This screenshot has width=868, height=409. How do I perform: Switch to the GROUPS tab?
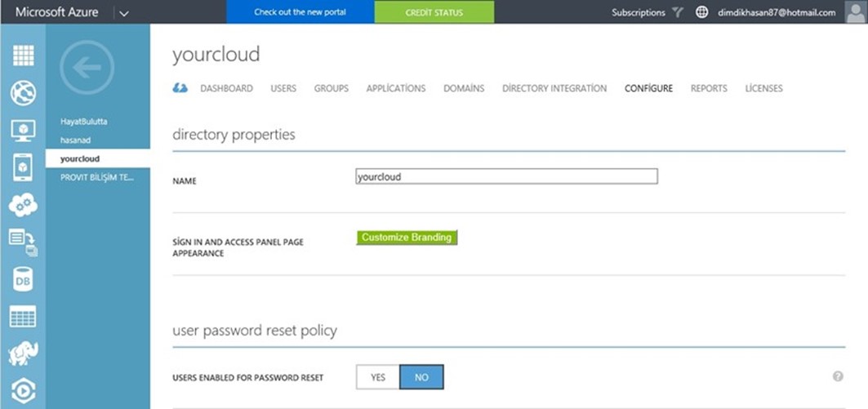click(331, 88)
